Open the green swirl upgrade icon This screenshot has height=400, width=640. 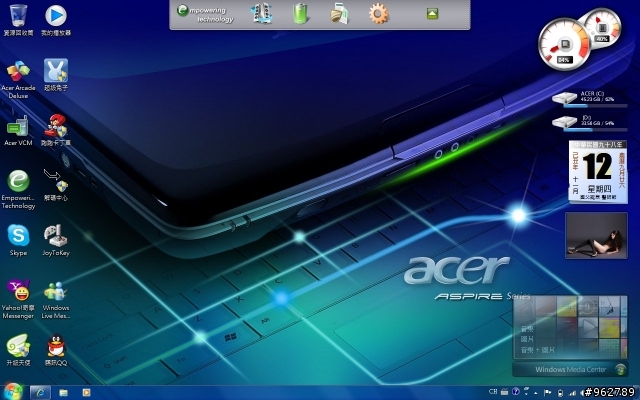[18, 350]
